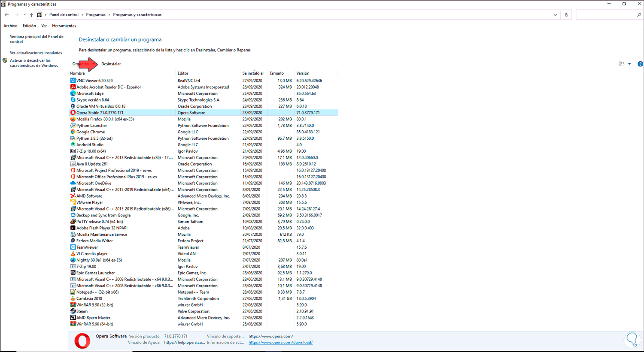Open the recent locations dropdown arrow

24,15
